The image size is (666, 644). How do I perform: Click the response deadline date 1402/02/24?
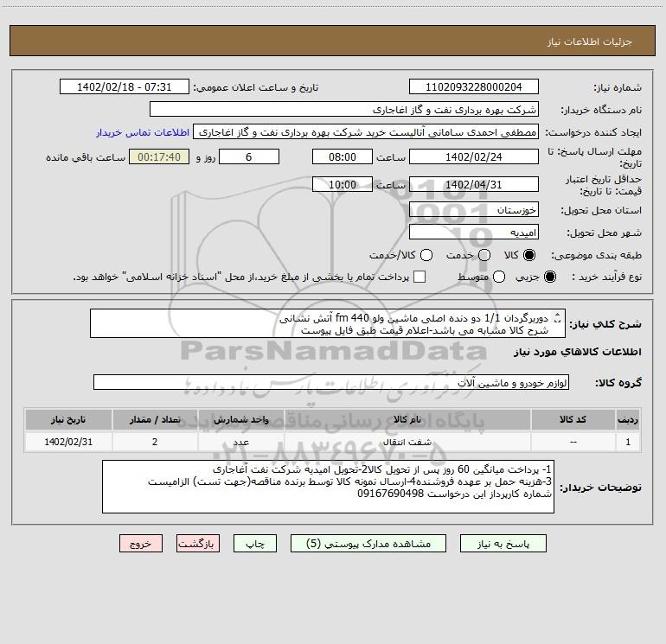(474, 156)
